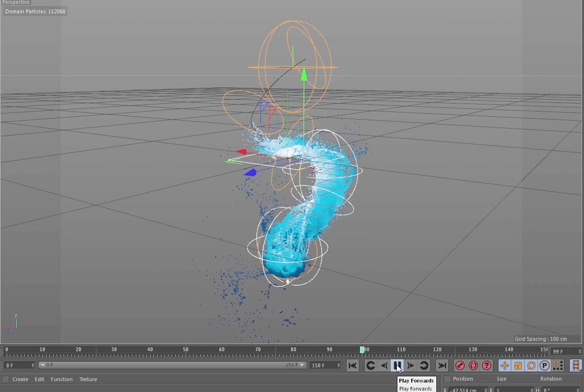The image size is (584, 392).
Task: Click the Domain Particles: 112068 readout
Action: click(x=35, y=11)
